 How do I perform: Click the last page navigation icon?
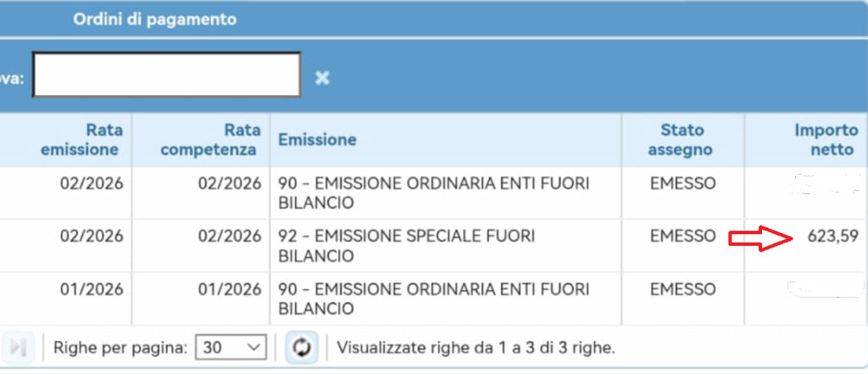(17, 347)
